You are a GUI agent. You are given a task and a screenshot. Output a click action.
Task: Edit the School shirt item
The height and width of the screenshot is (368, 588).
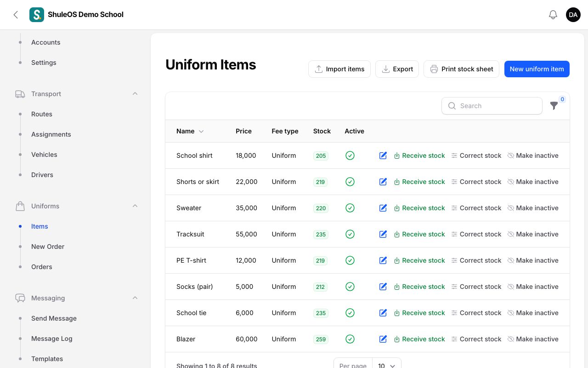coord(383,155)
